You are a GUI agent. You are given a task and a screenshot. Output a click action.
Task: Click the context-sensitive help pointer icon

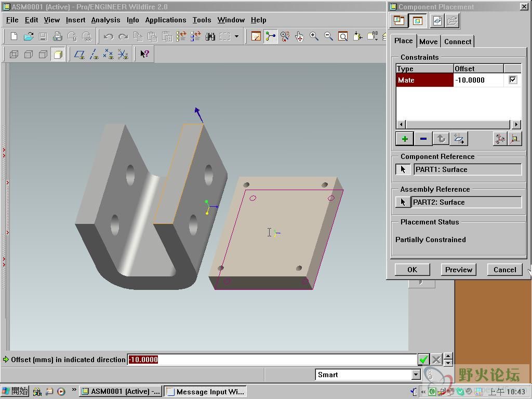(x=144, y=54)
